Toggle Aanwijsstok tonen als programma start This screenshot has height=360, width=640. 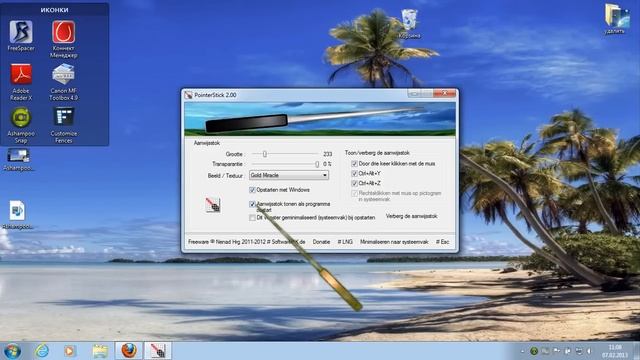pos(252,204)
